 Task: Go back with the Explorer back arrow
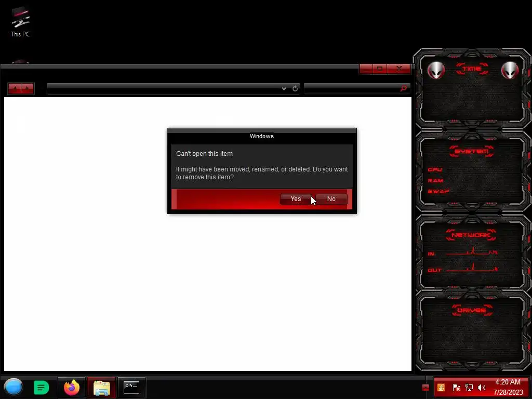(x=15, y=88)
